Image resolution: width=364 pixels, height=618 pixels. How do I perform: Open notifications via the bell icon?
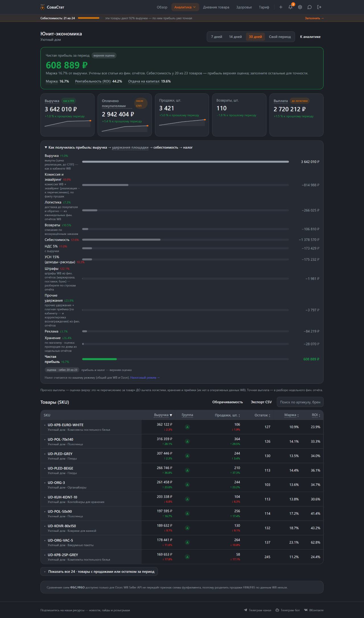pos(290,7)
